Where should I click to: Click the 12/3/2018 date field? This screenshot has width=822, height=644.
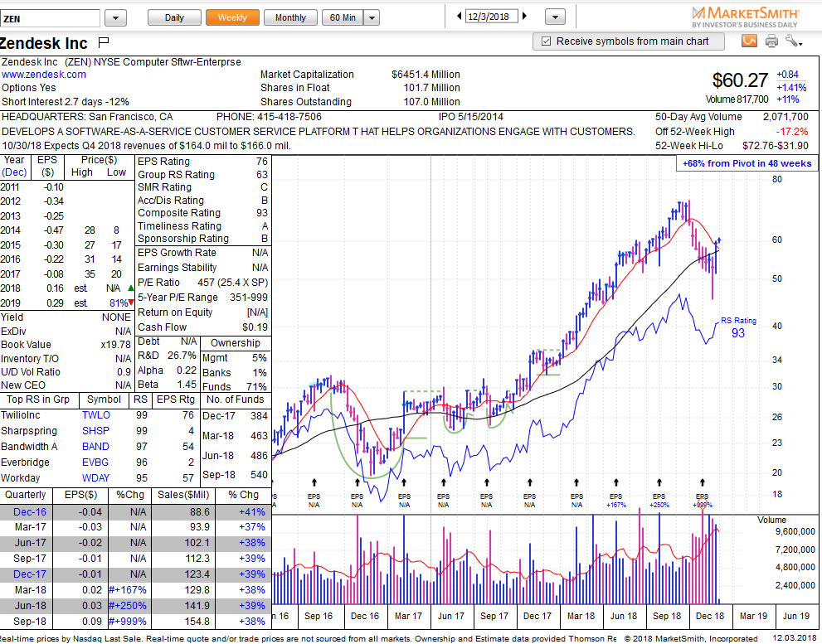click(x=491, y=17)
